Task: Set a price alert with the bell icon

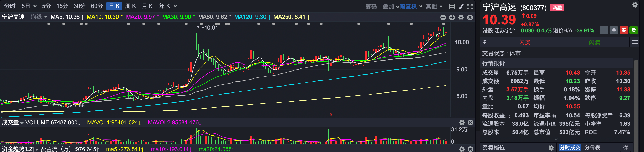Action: point(614,30)
